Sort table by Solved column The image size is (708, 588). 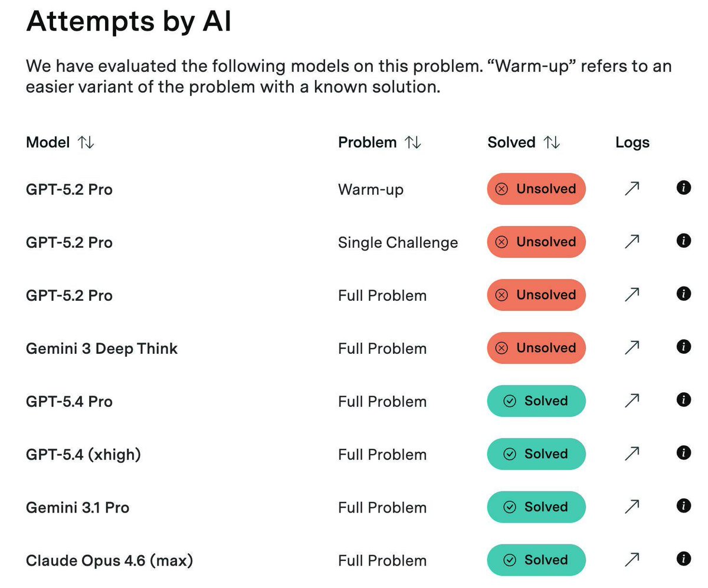coord(552,143)
